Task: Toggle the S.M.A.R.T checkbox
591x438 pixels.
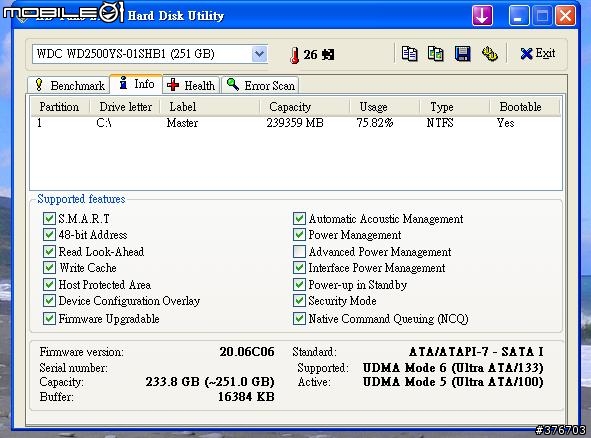Action: click(x=49, y=219)
